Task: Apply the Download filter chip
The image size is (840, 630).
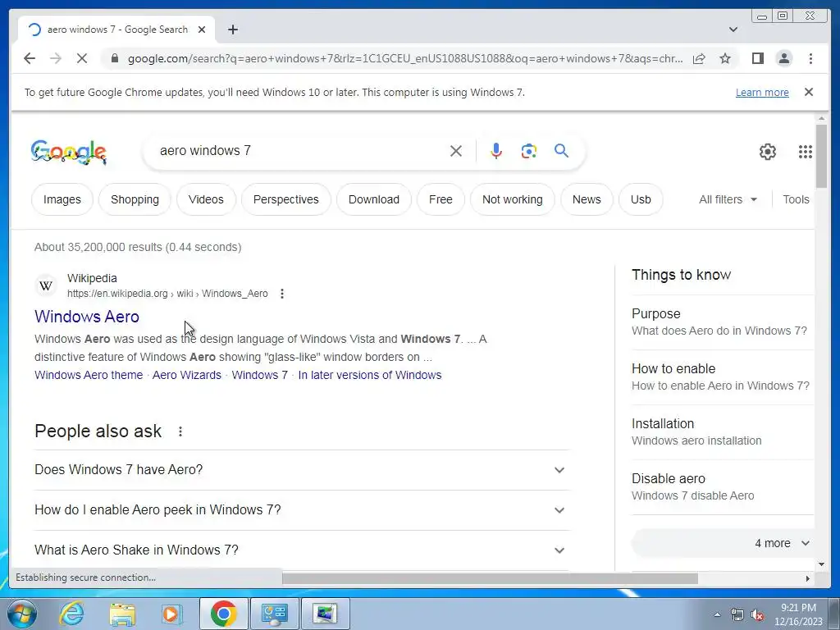Action: 374,199
